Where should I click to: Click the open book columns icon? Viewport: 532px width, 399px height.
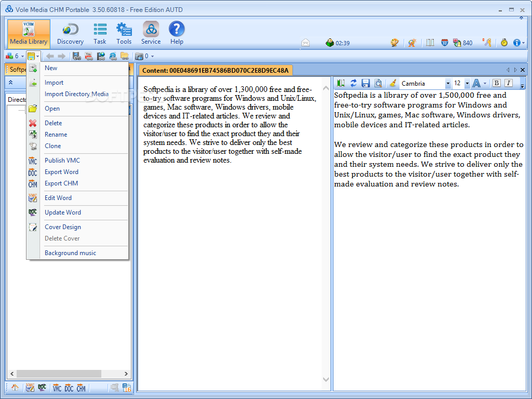coord(430,43)
